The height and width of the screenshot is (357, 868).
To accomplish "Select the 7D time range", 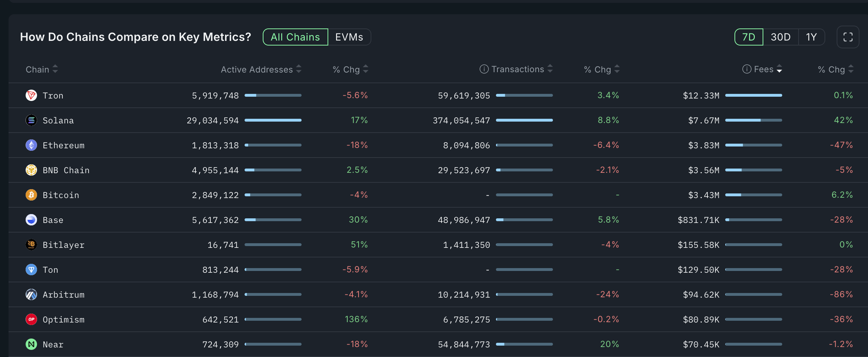I will 749,37.
